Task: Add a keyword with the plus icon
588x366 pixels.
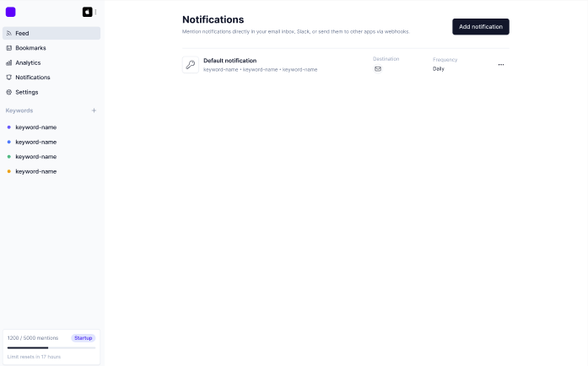Action: (x=94, y=110)
